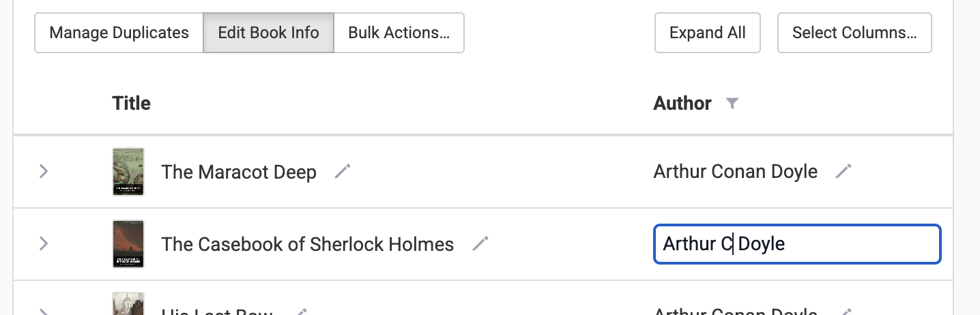Viewport: 980px width, 315px height.
Task: Open the Bulk Actions… dropdown
Action: tap(399, 33)
